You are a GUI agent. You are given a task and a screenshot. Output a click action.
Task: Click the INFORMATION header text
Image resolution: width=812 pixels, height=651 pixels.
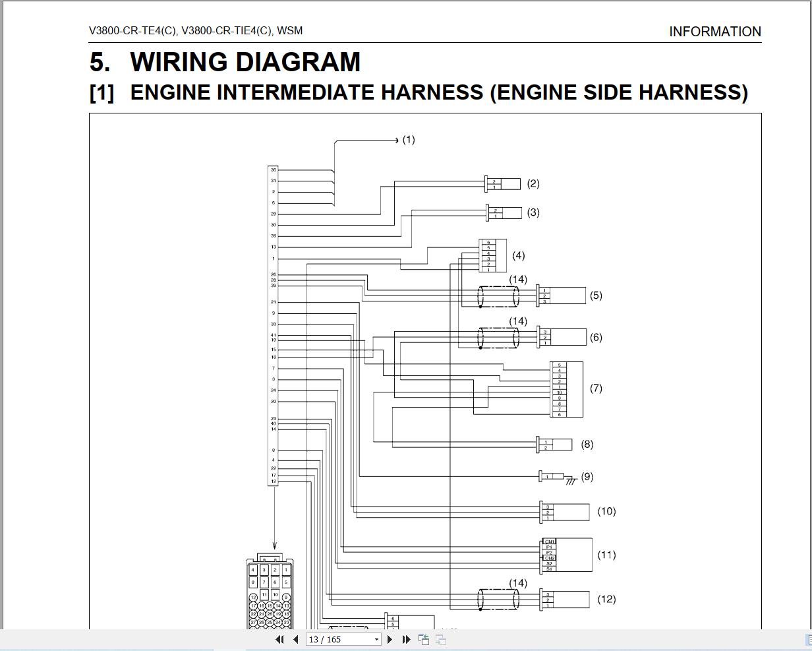coord(715,32)
